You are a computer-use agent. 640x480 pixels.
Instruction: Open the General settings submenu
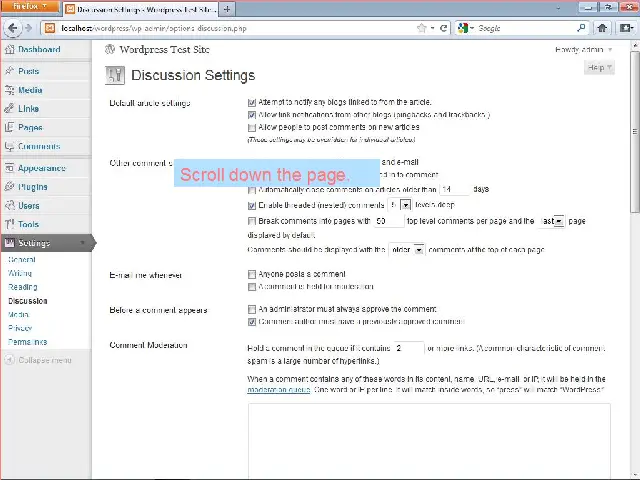22,260
